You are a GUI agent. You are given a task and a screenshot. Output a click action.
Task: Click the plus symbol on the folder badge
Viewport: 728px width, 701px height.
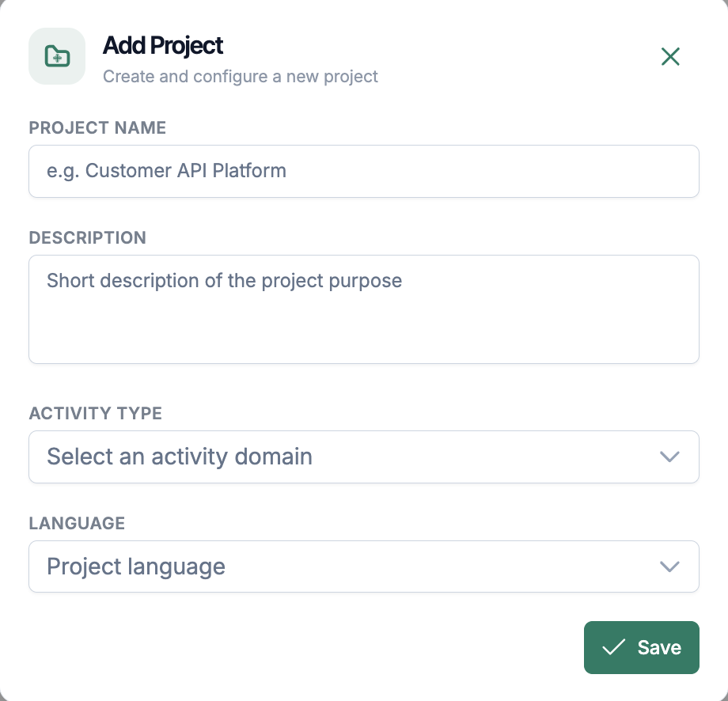pyautogui.click(x=59, y=58)
